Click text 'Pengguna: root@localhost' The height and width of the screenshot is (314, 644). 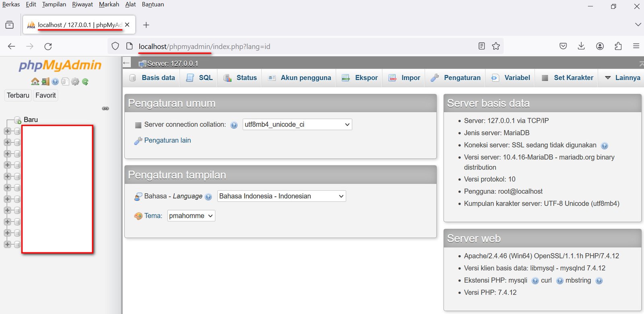click(503, 192)
